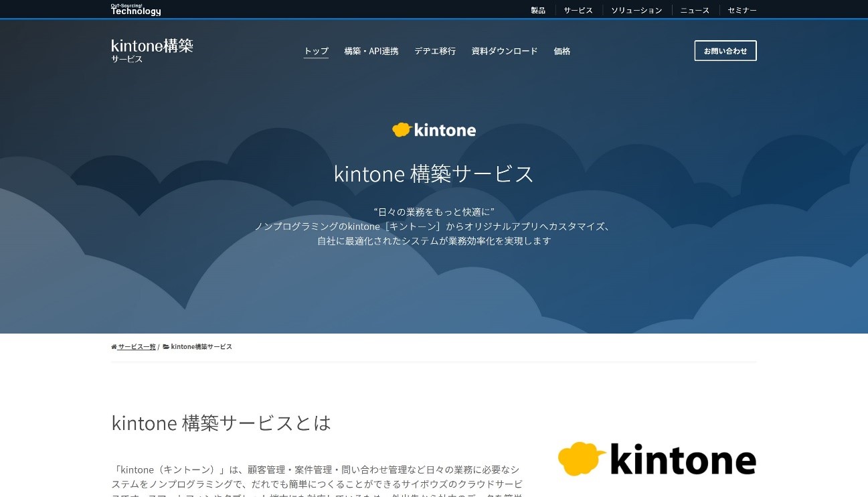This screenshot has height=497, width=868.
Task: Open the ソリューション top menu
Action: 636,10
